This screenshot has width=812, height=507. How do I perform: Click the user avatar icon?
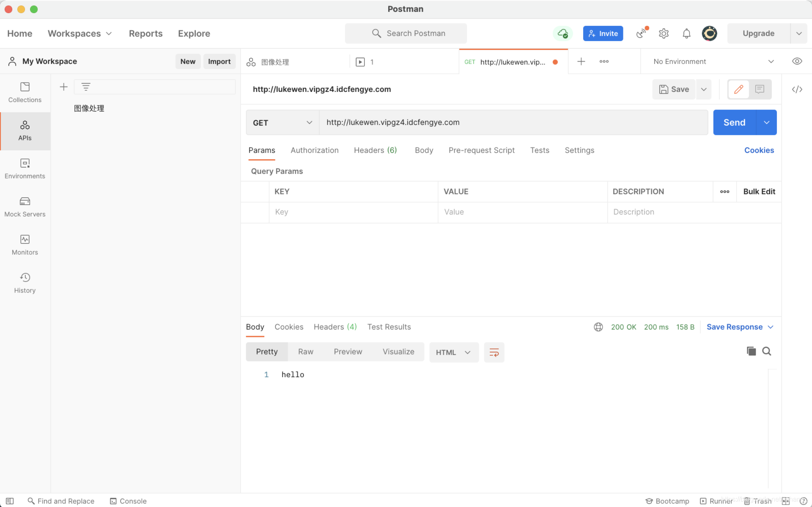[709, 33]
